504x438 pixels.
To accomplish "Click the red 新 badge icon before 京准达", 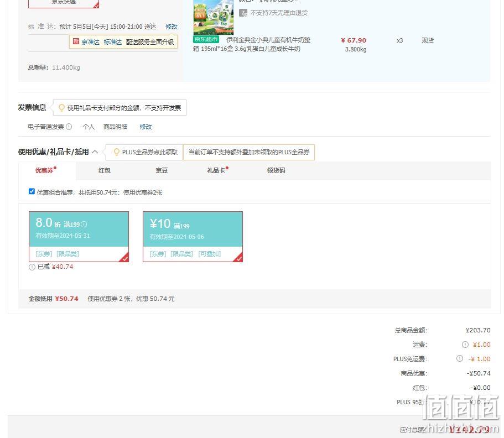I will pyautogui.click(x=76, y=41).
